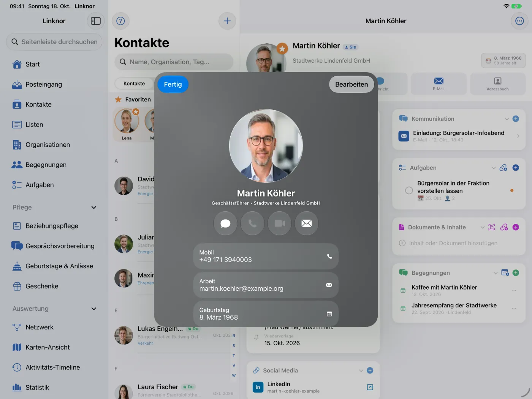Link an existing task in Aufgaben
This screenshot has width=532, height=399.
point(503,168)
